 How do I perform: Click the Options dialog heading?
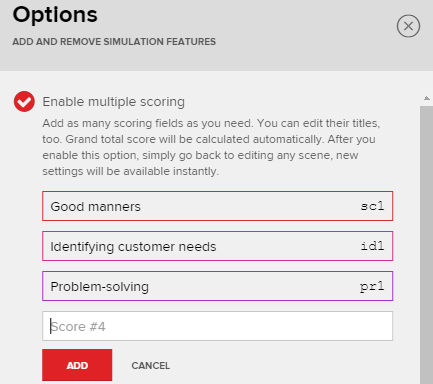[55, 15]
